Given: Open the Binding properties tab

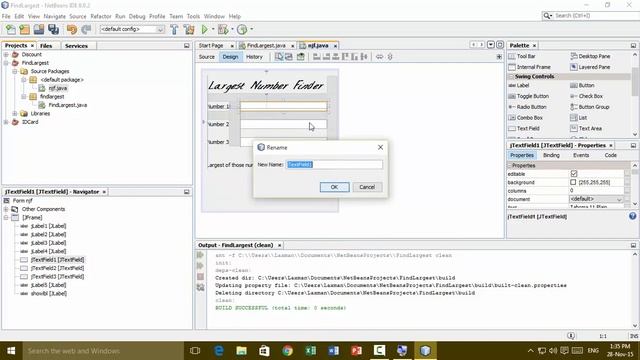Looking at the screenshot, I should point(551,156).
